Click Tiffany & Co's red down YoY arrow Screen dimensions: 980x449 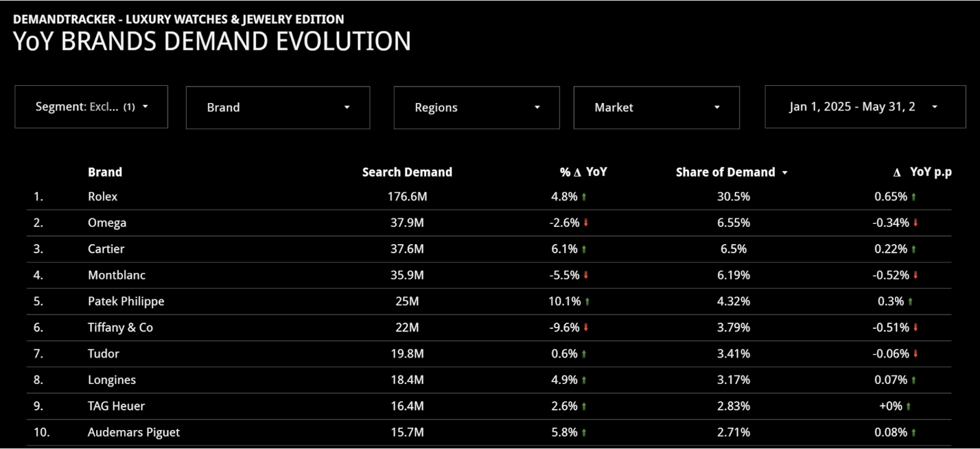point(586,328)
